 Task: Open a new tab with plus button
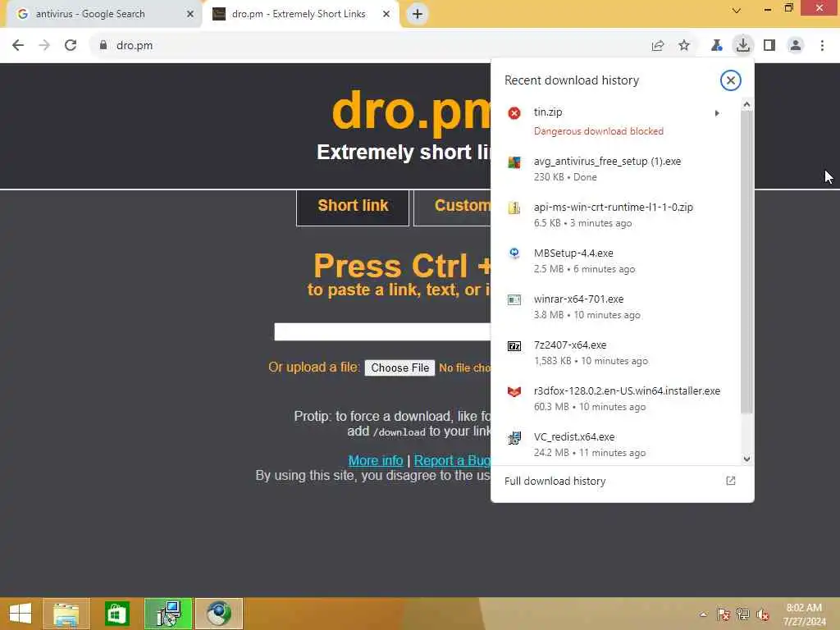tap(418, 14)
